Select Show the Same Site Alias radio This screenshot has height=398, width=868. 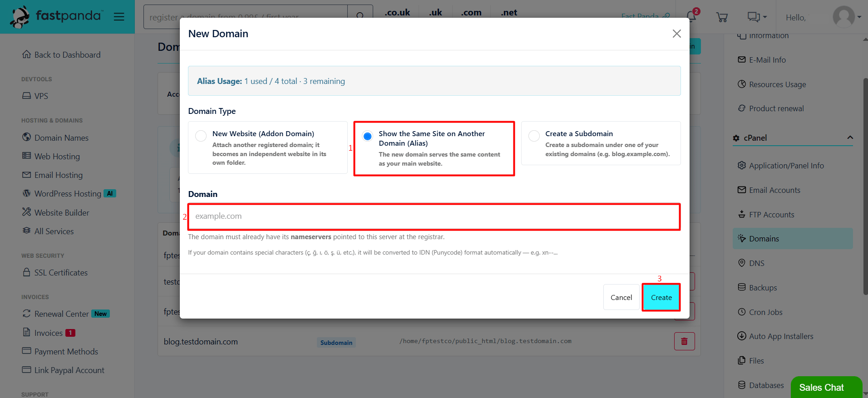[x=367, y=136]
